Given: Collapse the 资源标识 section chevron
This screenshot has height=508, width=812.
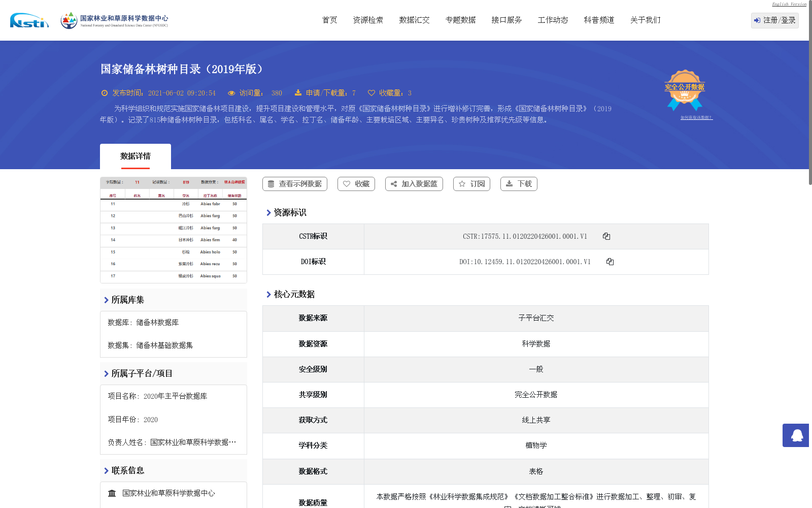Looking at the screenshot, I should coord(268,213).
